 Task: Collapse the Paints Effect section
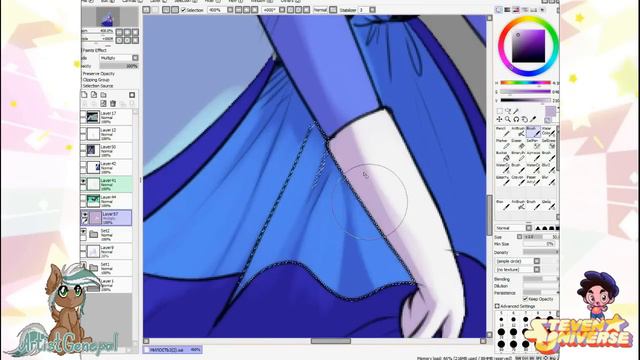(95, 50)
